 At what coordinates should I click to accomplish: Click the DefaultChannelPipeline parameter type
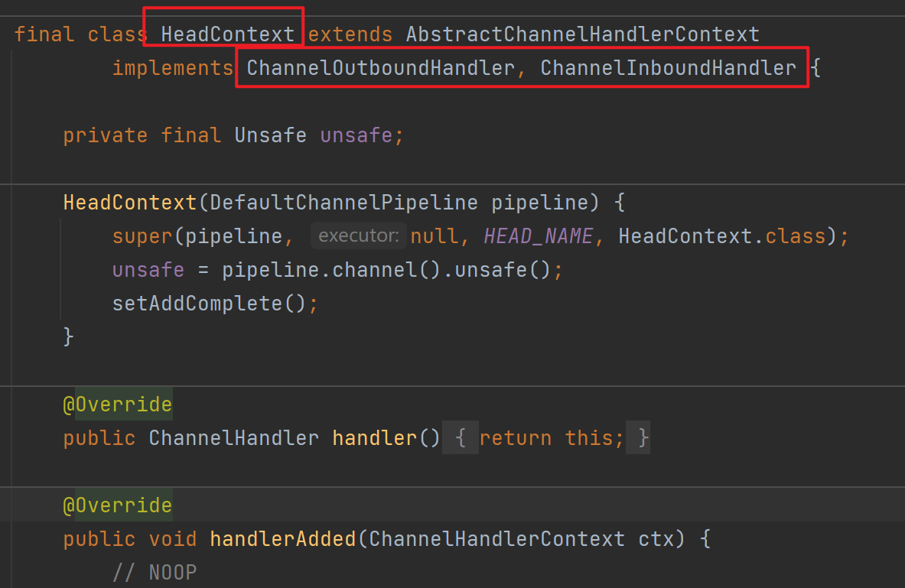(x=343, y=203)
